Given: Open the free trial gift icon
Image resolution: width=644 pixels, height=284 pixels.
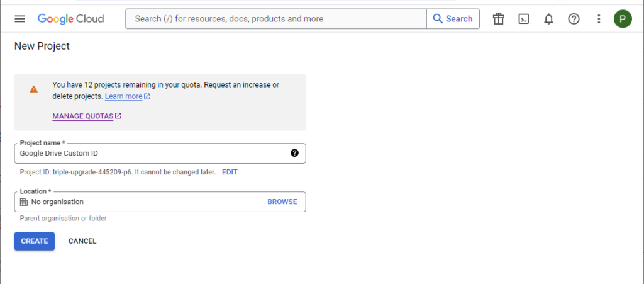Looking at the screenshot, I should (x=498, y=19).
